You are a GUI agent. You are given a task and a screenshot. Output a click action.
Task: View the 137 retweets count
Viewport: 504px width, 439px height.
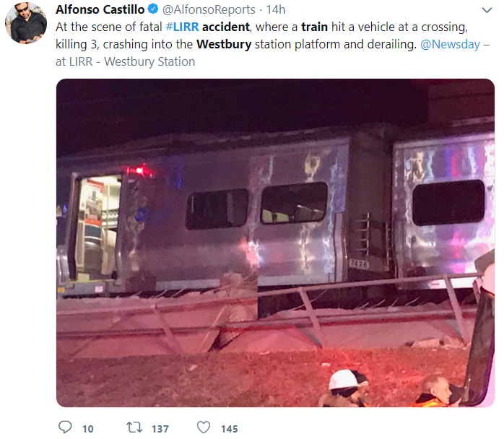[160, 429]
